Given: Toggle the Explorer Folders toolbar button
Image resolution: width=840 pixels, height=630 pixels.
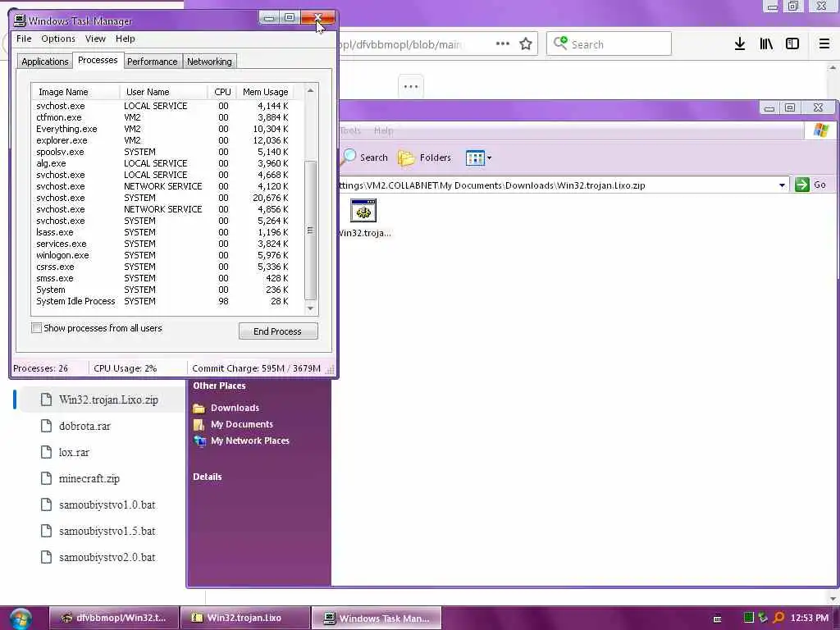Looking at the screenshot, I should tap(424, 157).
